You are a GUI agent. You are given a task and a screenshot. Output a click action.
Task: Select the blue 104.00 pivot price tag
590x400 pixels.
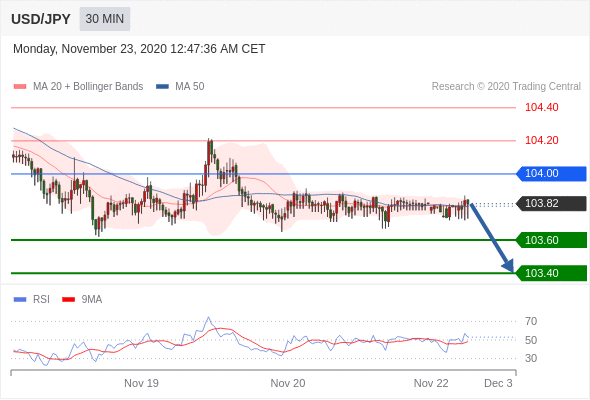point(551,173)
